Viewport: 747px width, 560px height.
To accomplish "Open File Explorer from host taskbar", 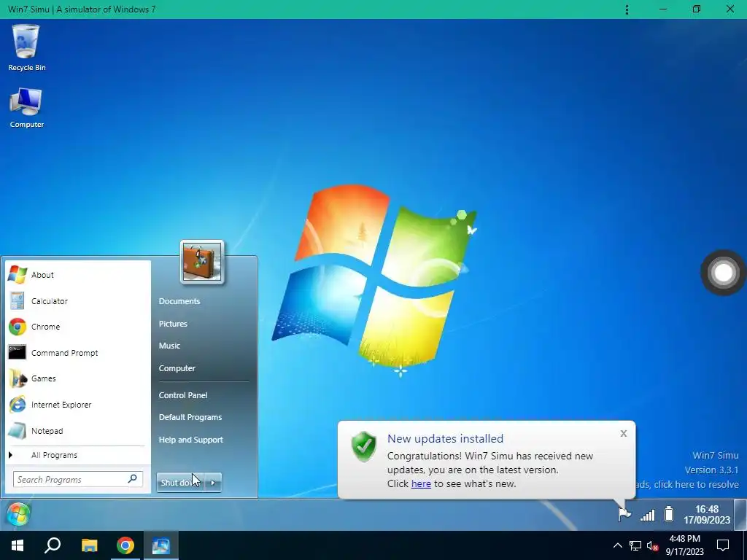I will (x=89, y=545).
